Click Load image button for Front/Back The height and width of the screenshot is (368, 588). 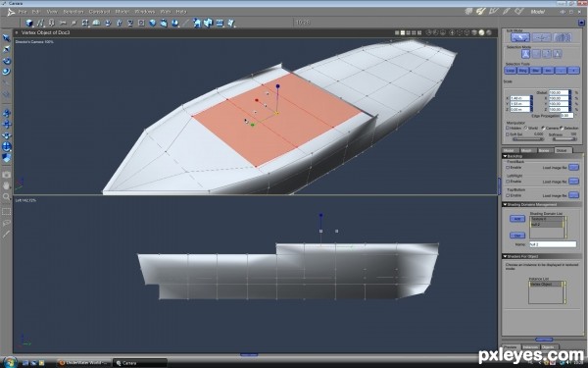(x=573, y=167)
